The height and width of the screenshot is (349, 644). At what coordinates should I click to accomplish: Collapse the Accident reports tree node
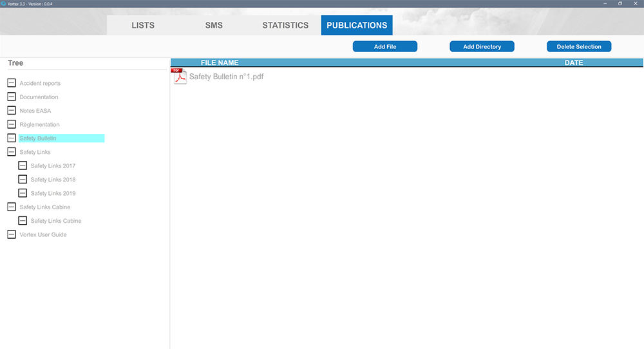tap(12, 83)
